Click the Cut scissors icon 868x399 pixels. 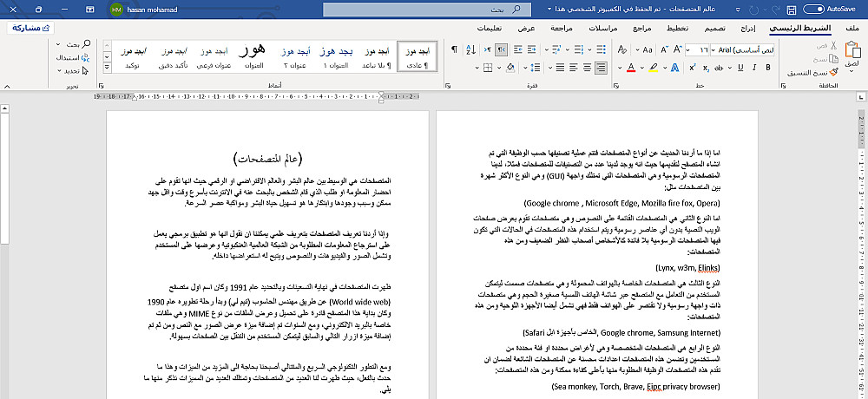click(833, 45)
